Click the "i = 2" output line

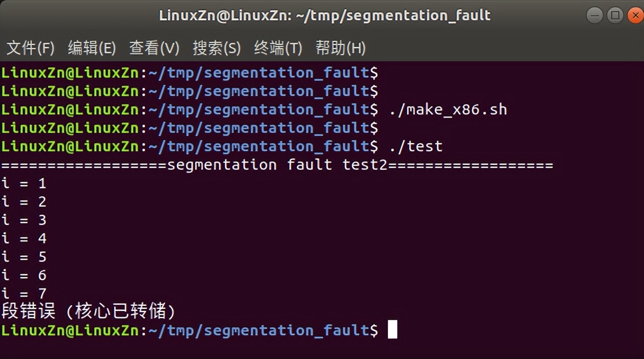[24, 201]
